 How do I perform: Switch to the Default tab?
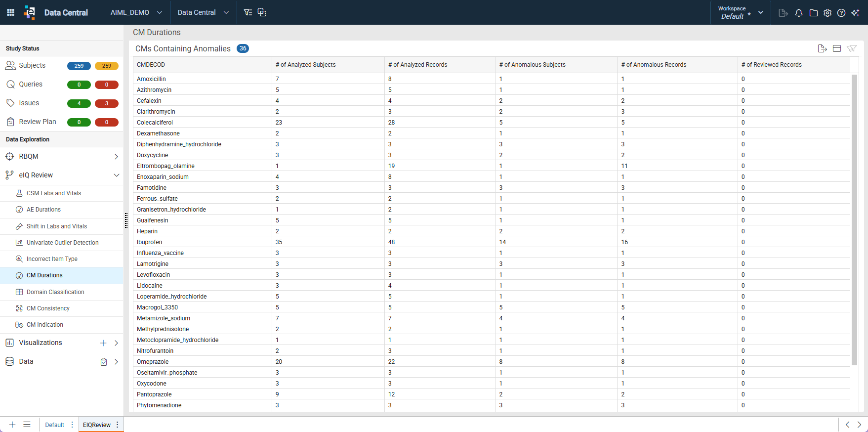[54, 425]
